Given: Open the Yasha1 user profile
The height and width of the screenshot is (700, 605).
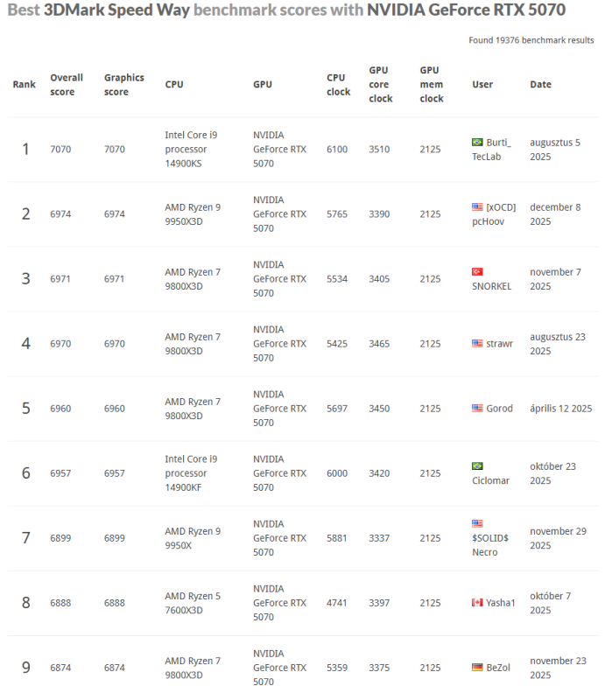Looking at the screenshot, I should [501, 603].
